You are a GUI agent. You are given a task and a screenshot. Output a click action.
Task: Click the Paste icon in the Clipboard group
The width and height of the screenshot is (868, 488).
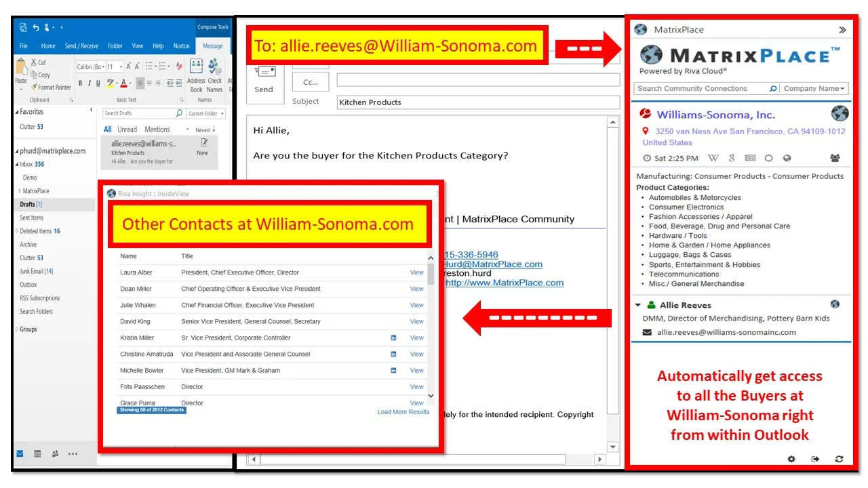pos(21,68)
